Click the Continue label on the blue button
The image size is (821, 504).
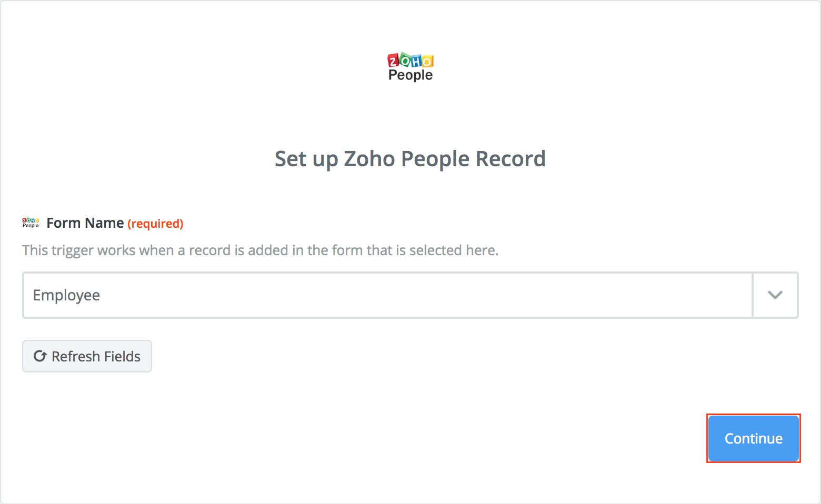pyautogui.click(x=754, y=438)
